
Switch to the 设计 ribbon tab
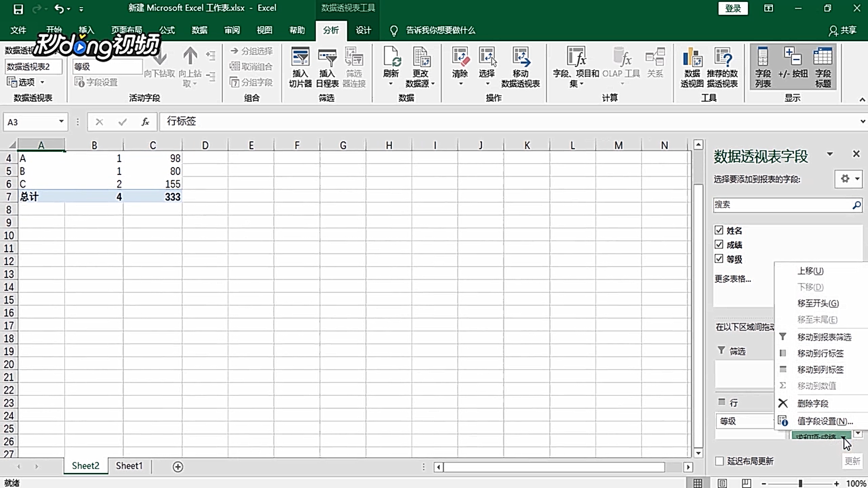363,30
